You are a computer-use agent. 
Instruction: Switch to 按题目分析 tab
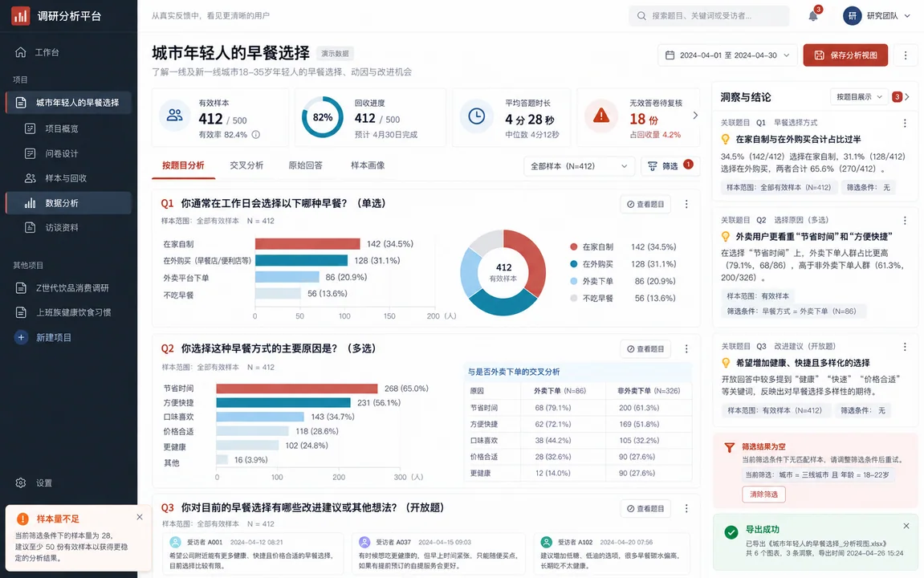click(183, 165)
